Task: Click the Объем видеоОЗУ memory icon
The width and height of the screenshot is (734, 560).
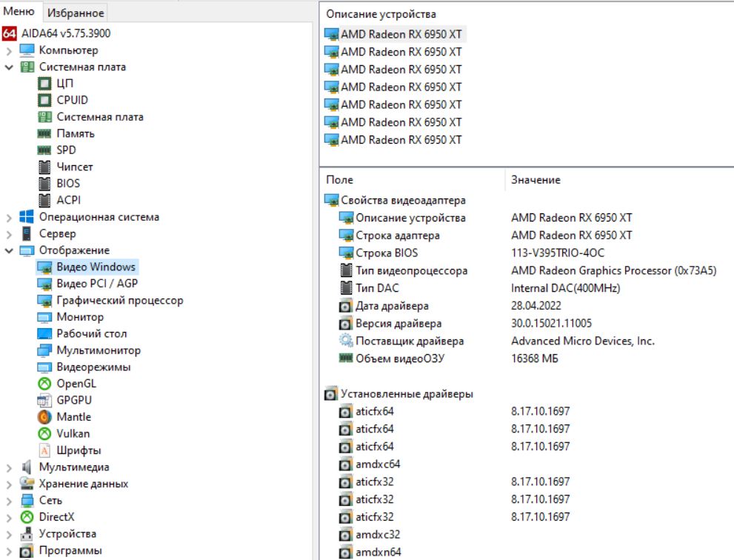Action: [345, 359]
